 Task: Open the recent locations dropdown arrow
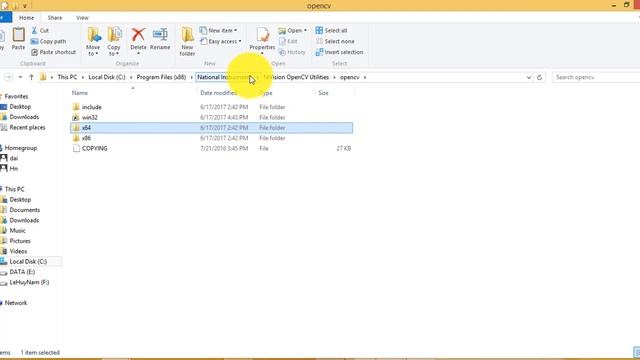(x=20, y=77)
